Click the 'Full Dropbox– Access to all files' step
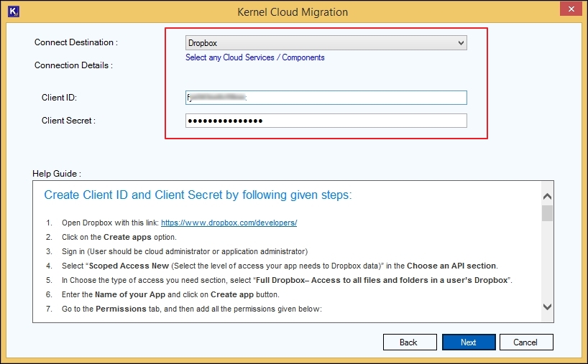The width and height of the screenshot is (588, 364). point(287,281)
